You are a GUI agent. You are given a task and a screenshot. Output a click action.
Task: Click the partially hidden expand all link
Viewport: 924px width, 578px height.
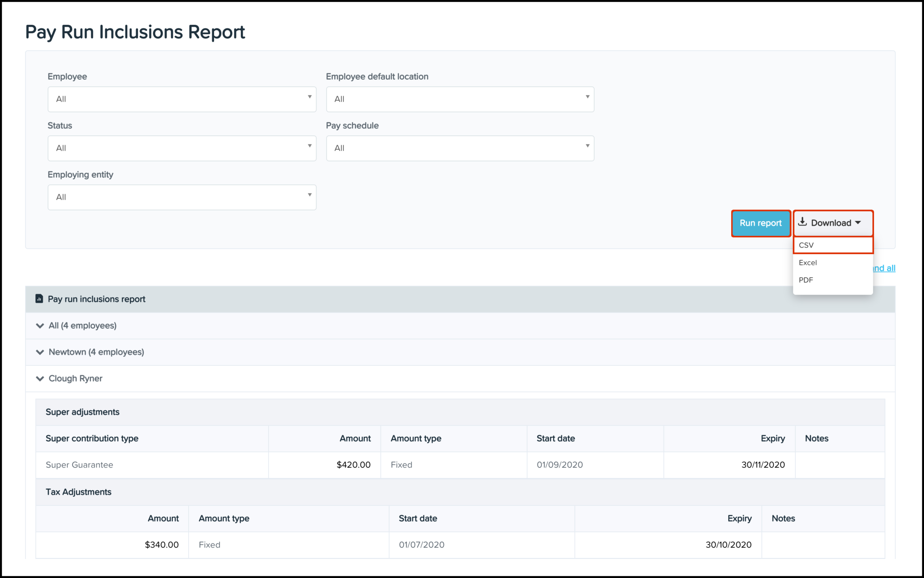[x=885, y=268]
